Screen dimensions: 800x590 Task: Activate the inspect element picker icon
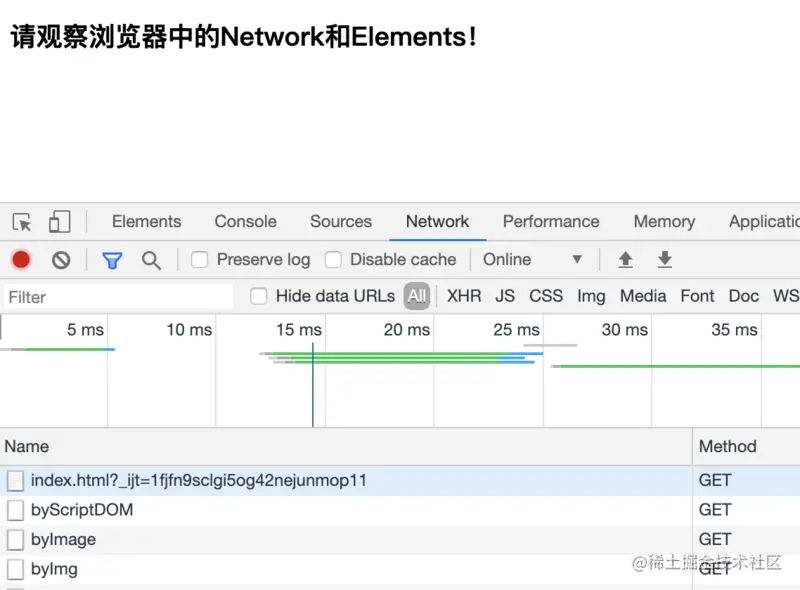[22, 222]
